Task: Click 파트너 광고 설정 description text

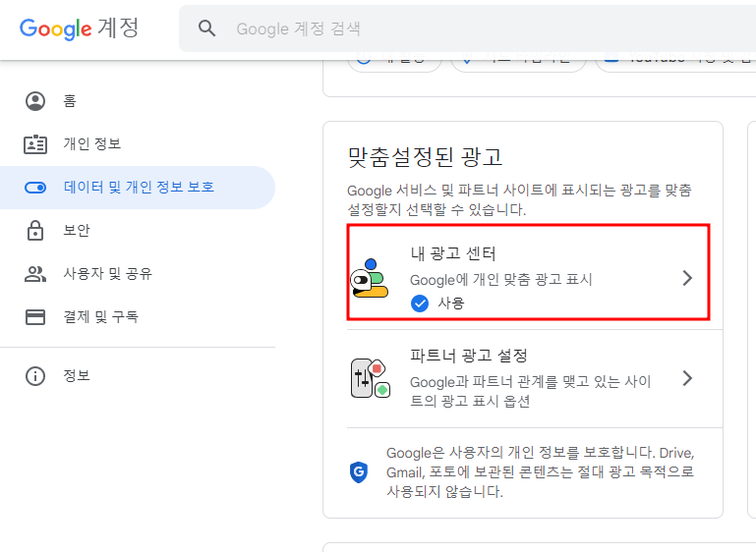Action: 530,391
